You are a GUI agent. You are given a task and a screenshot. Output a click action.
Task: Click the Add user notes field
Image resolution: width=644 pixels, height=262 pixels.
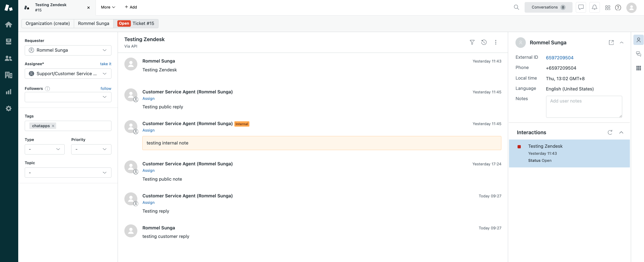coord(584,107)
